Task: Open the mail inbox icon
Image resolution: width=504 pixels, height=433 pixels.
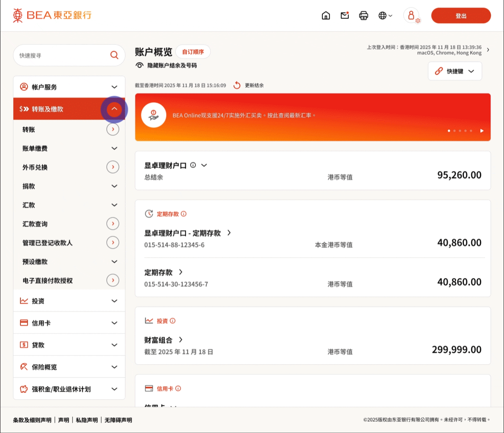Action: pyautogui.click(x=345, y=16)
